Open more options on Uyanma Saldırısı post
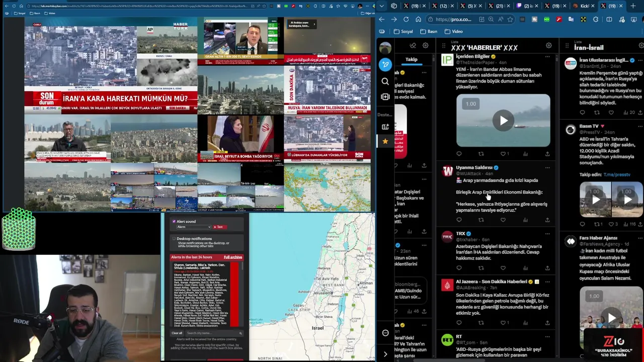The image size is (644, 362). tap(547, 168)
